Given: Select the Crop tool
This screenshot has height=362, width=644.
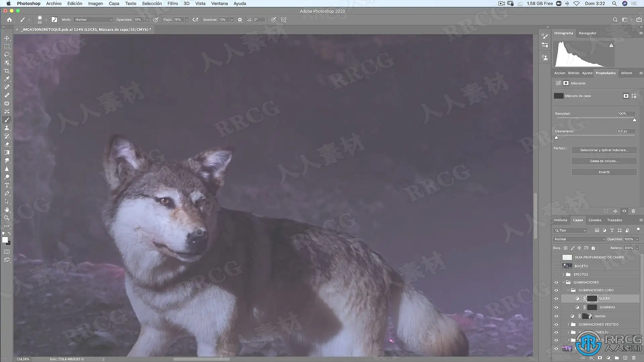Looking at the screenshot, I should point(7,71).
